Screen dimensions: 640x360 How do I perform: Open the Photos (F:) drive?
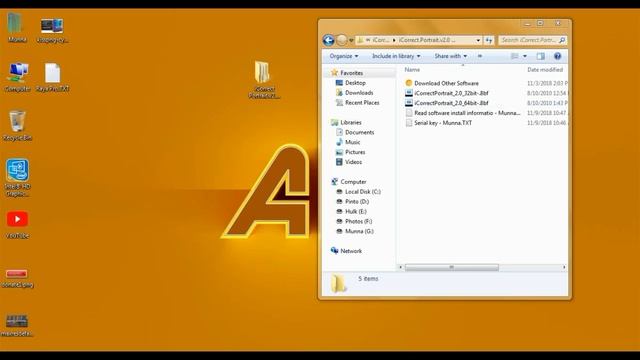point(358,221)
